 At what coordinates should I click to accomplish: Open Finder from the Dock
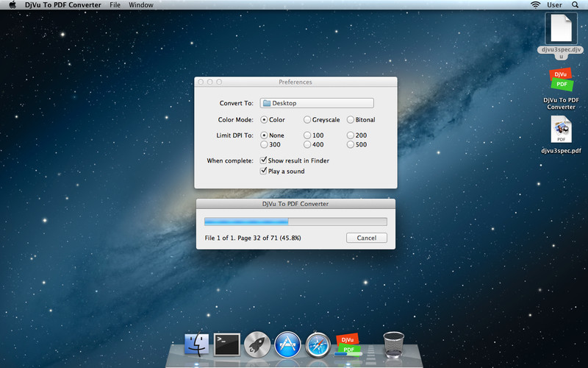pyautogui.click(x=196, y=344)
